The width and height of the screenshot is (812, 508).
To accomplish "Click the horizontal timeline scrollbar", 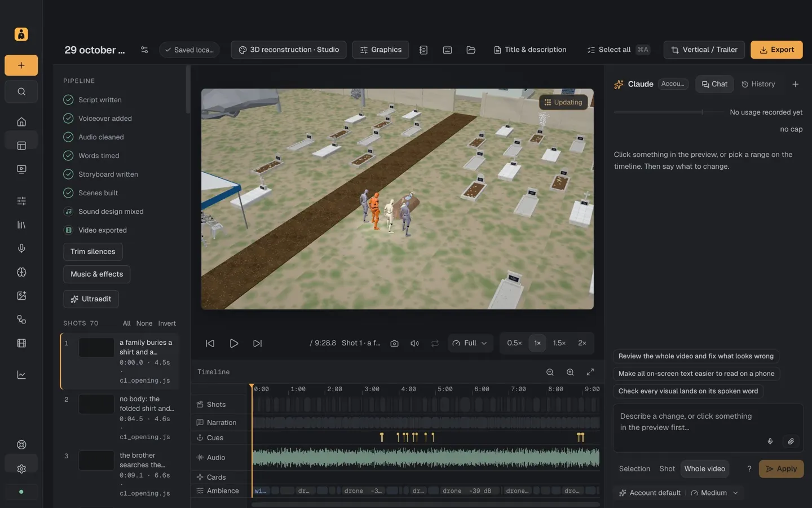I will tap(426, 504).
